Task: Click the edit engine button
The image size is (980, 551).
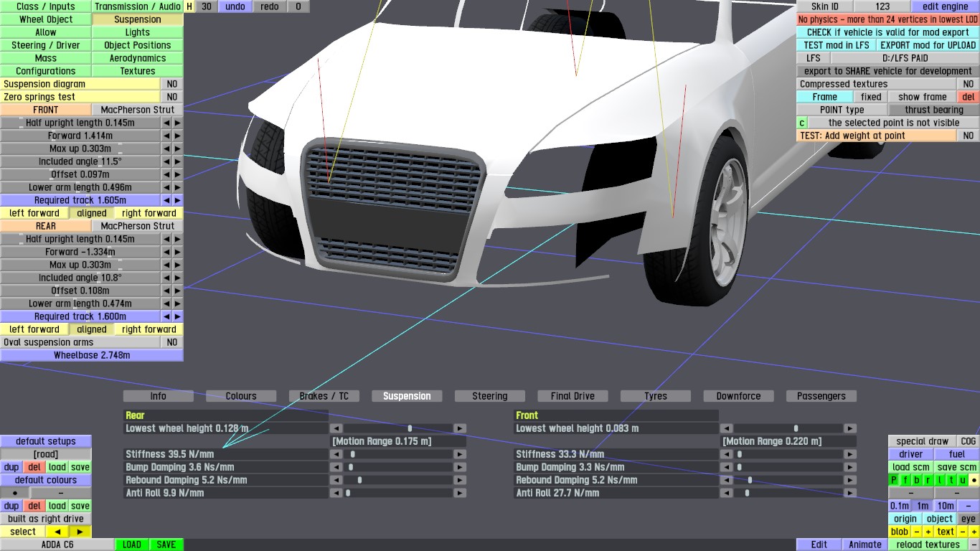Action: tap(946, 6)
